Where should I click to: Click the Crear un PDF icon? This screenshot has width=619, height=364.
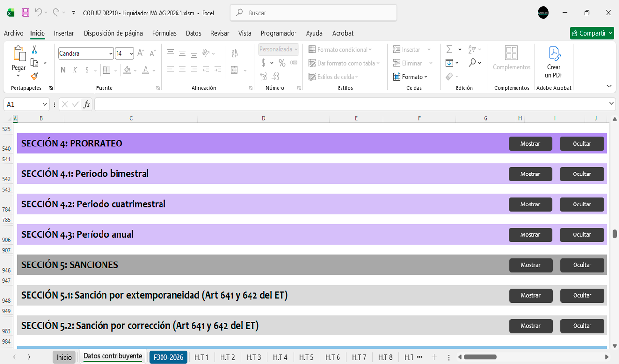coord(554,62)
